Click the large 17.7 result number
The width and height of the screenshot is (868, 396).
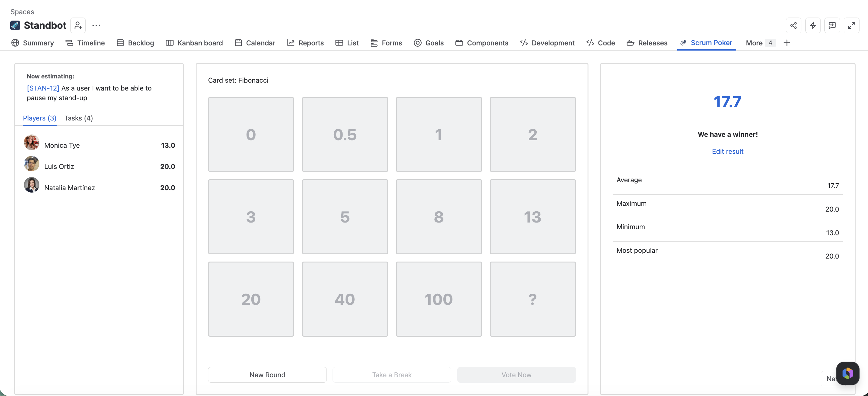pyautogui.click(x=727, y=102)
